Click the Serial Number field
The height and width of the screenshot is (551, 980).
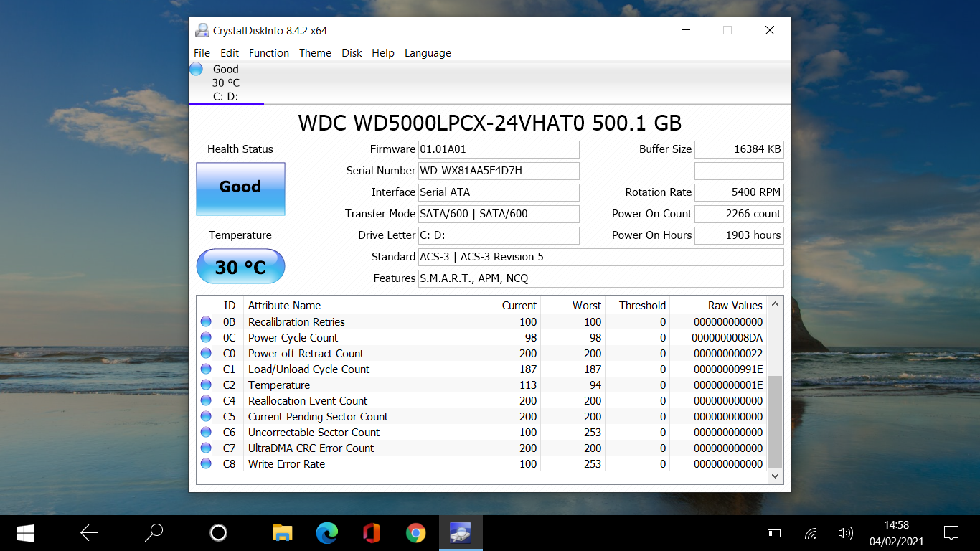[x=499, y=171]
